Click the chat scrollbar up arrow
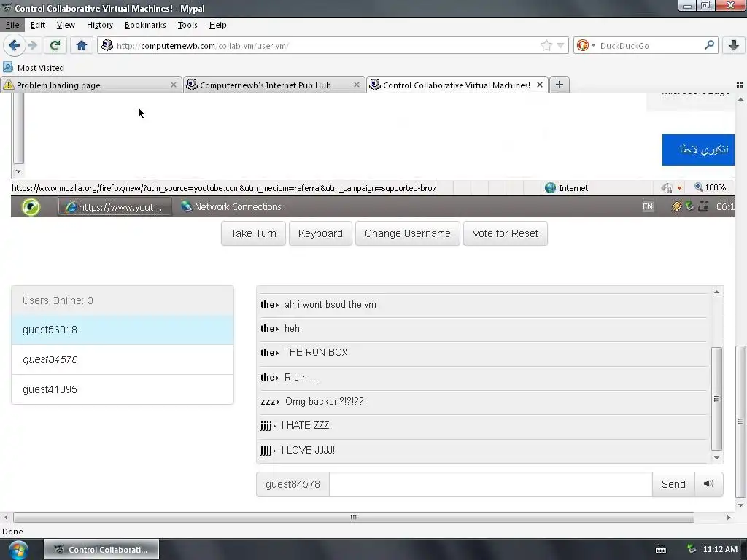The width and height of the screenshot is (747, 560). click(x=716, y=292)
